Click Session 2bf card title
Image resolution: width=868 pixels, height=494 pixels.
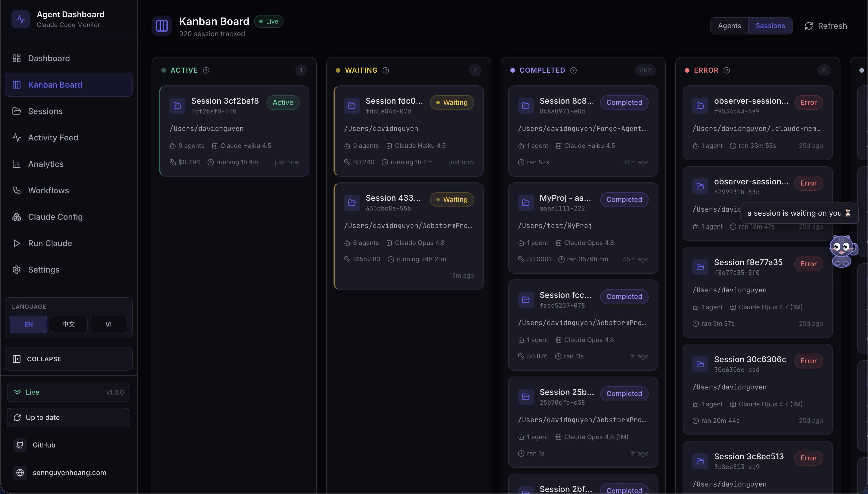pos(566,489)
